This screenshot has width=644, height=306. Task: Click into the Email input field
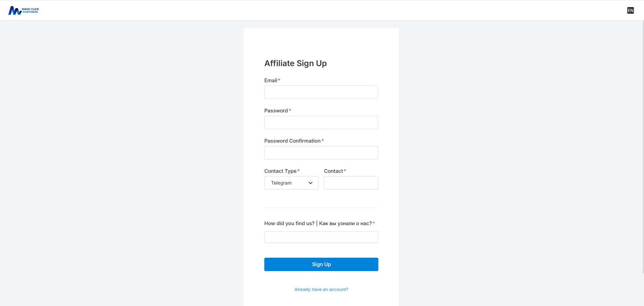pos(321,92)
